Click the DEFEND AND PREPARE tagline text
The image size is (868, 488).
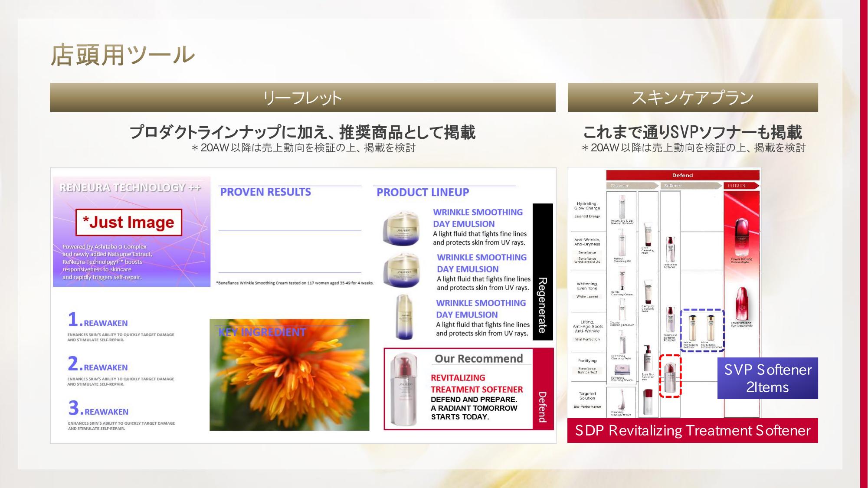pos(474,408)
